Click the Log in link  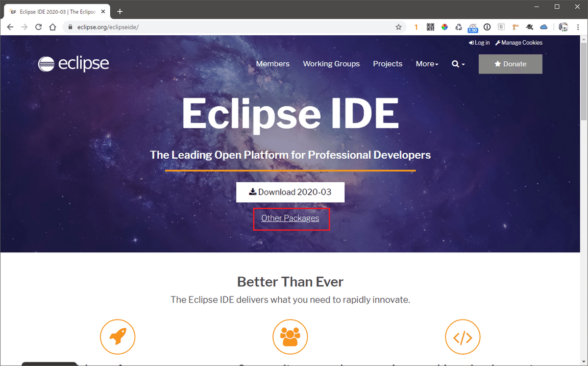(x=479, y=43)
